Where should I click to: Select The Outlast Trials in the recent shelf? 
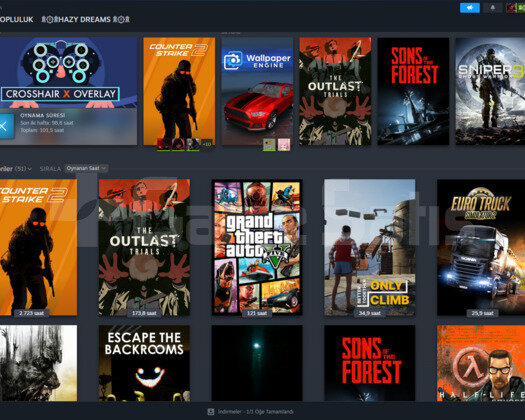coord(335,91)
